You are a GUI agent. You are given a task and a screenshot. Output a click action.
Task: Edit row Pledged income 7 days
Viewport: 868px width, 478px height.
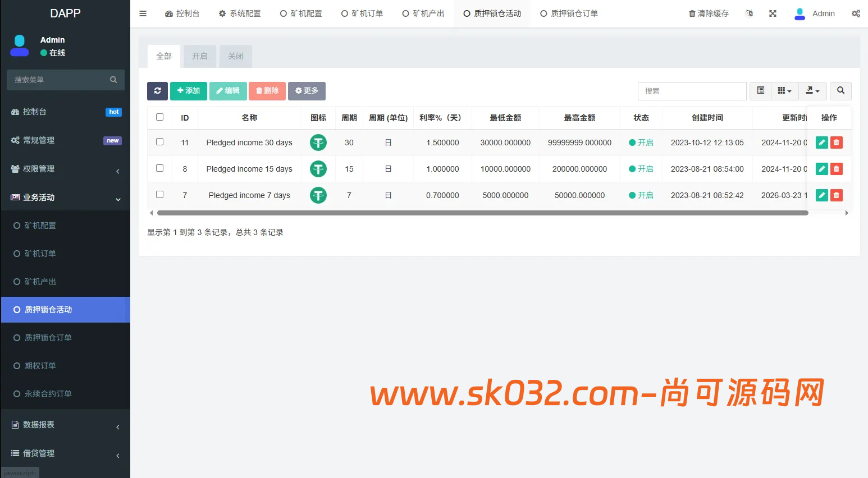(x=822, y=195)
